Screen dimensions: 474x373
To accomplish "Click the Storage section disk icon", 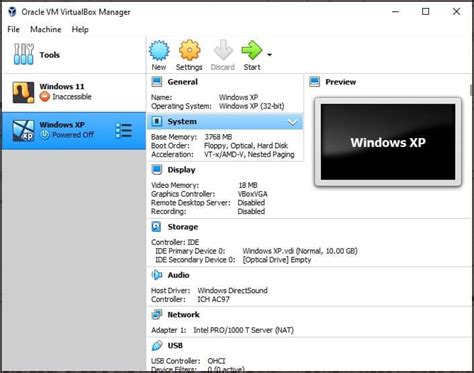I will [x=156, y=227].
